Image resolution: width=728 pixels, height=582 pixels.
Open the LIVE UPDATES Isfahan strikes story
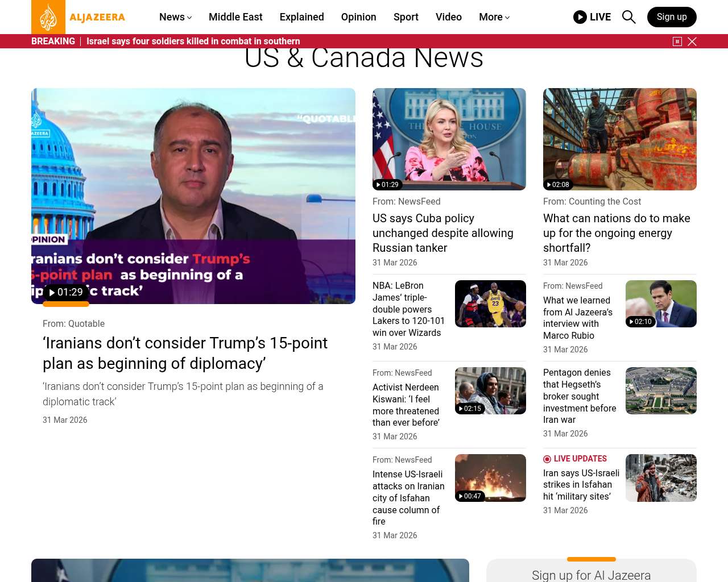[581, 485]
